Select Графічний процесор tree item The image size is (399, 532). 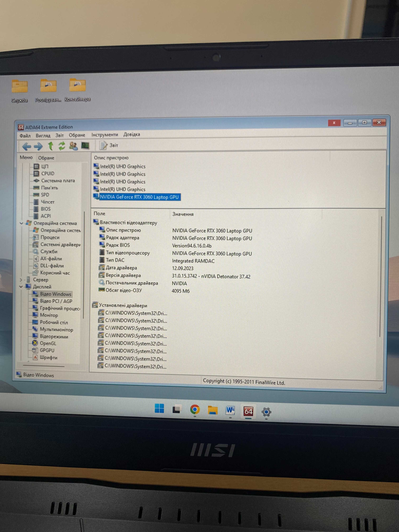[56, 308]
